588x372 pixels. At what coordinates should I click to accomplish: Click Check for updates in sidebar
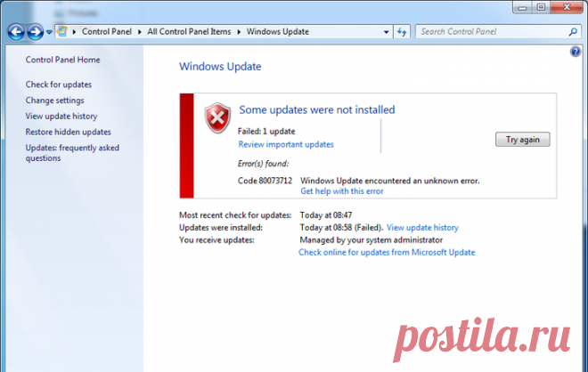click(59, 85)
